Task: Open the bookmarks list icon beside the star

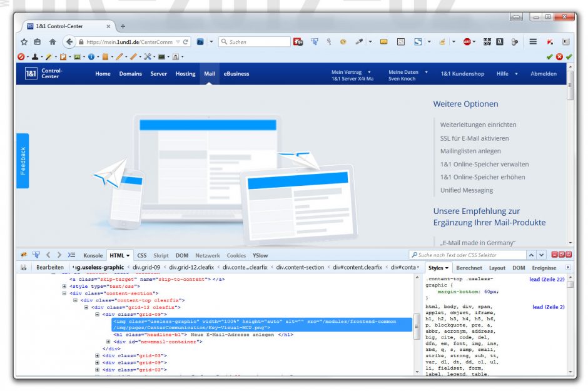Action: 38,42
